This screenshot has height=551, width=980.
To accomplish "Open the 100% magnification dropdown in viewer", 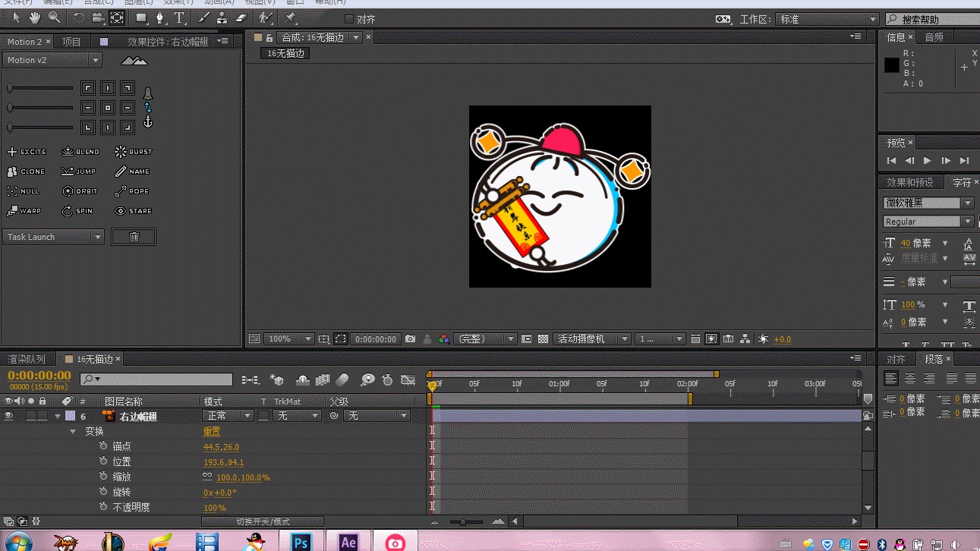I will point(289,339).
